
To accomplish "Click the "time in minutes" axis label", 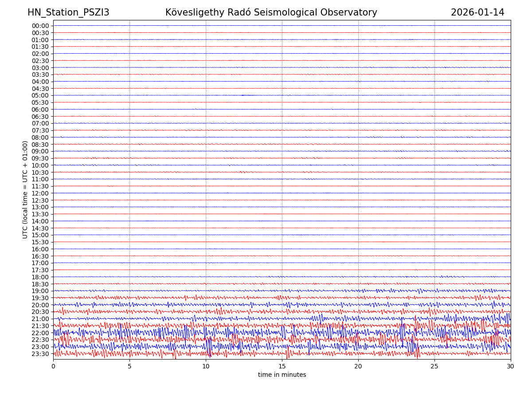I will (x=282, y=375).
